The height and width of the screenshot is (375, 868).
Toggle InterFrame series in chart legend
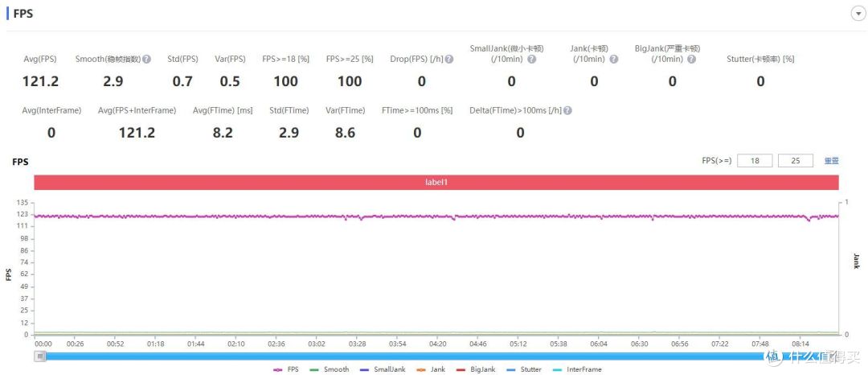[x=577, y=369]
